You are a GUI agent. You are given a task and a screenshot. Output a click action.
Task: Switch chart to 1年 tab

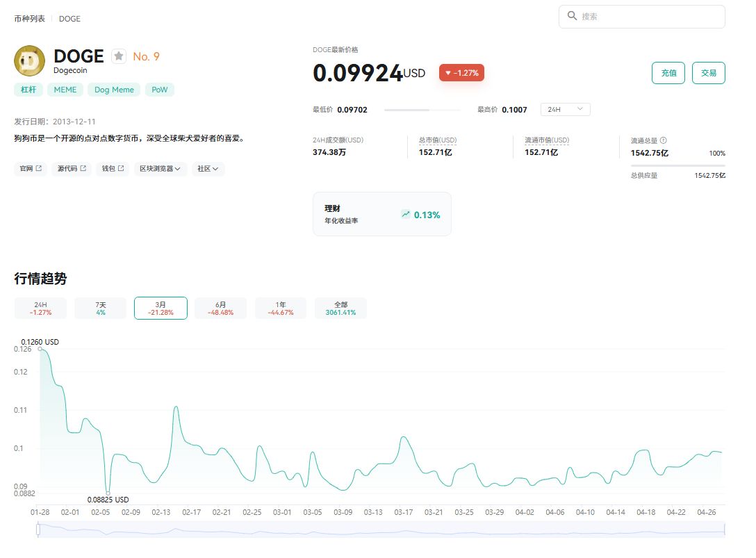pos(281,308)
